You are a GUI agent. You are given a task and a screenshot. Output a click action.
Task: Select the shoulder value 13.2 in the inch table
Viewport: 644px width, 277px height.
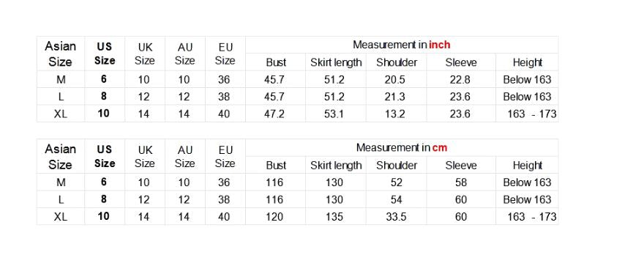click(395, 114)
